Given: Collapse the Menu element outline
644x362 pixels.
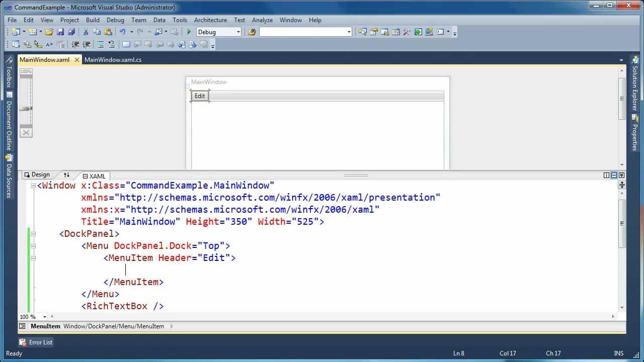Looking at the screenshot, I should 34,246.
